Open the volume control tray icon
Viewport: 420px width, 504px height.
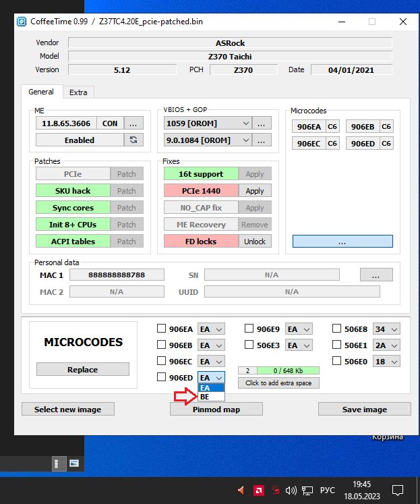coord(291,491)
